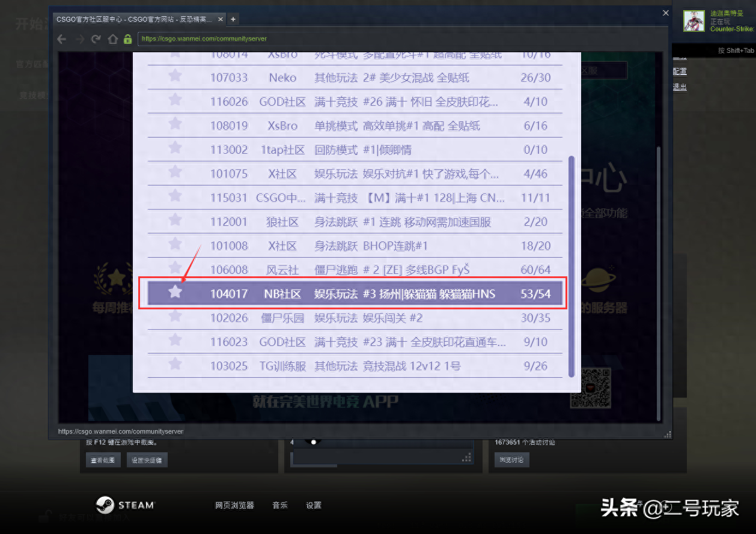Click the avatar of friend 迪迦奥特曼
The height and width of the screenshot is (534, 756).
(694, 20)
